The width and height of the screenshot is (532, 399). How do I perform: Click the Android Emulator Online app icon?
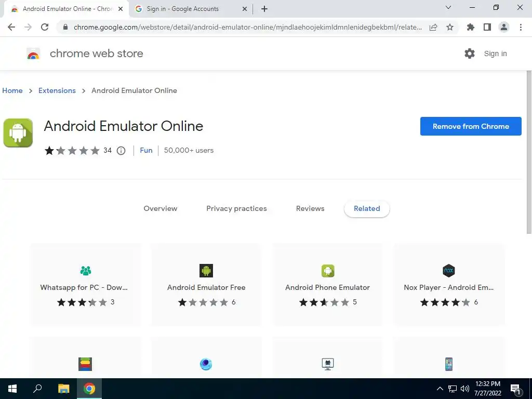pyautogui.click(x=18, y=132)
